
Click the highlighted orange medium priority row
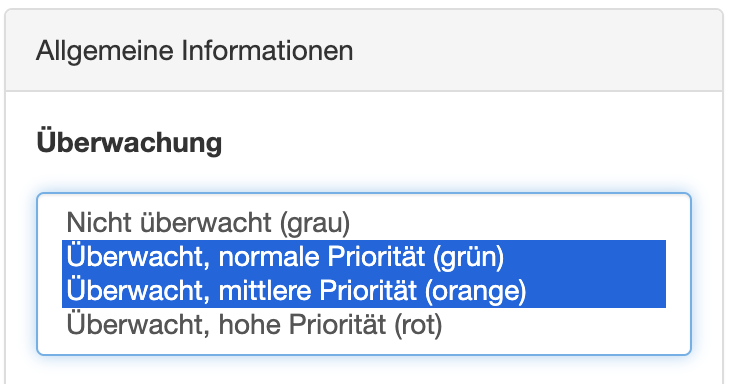364,291
